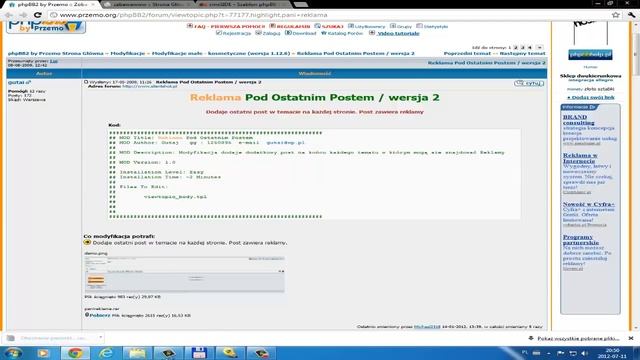Open the demo.png attachment thumbnail

point(184,274)
